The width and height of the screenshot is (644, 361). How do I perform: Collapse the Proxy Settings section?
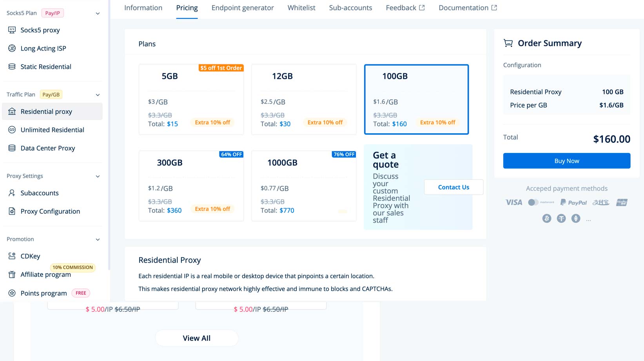click(x=98, y=176)
